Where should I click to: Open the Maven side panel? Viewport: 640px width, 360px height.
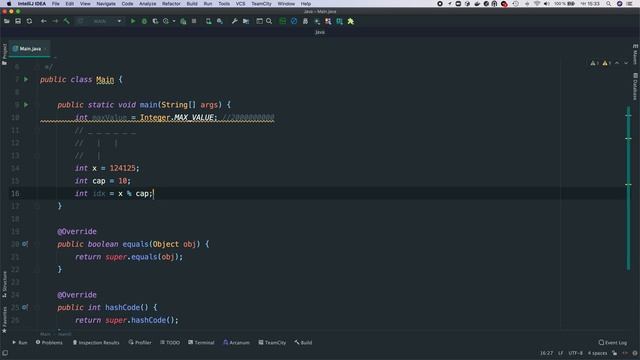coord(636,54)
